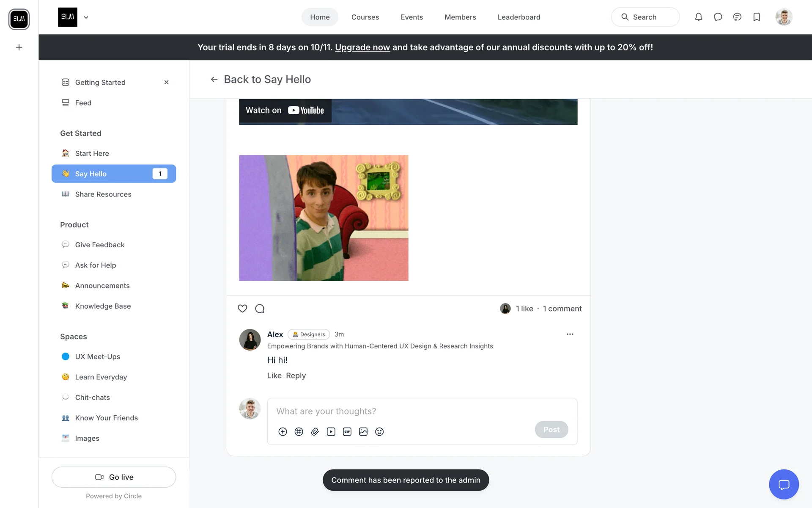Click the Upgrade now link
Viewport: 812px width, 508px height.
(x=362, y=47)
